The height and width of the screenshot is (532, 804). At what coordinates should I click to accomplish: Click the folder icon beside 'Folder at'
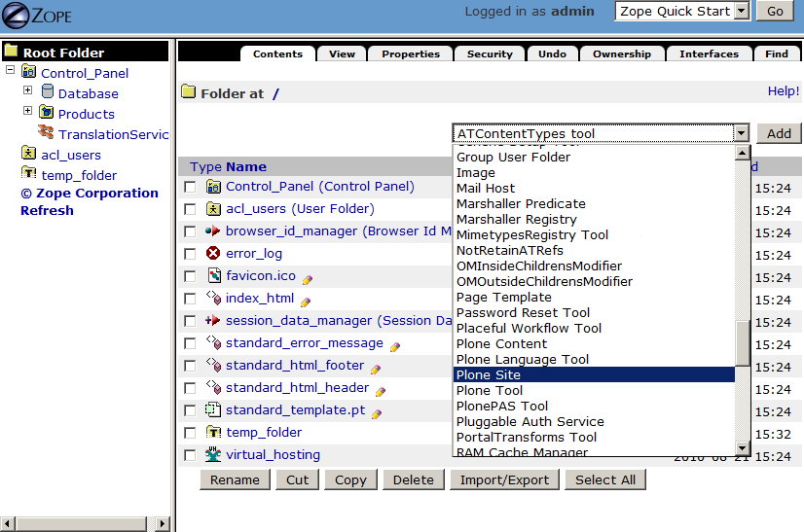coord(189,91)
